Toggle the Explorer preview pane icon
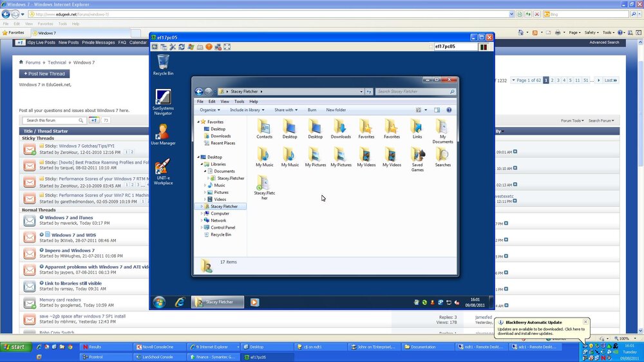Viewport: 644px width, 362px height. [437, 110]
